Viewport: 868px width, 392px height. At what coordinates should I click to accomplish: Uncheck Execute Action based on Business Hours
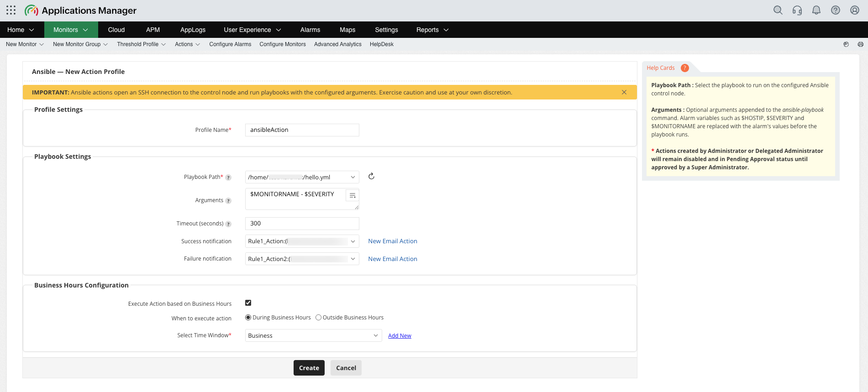tap(248, 303)
